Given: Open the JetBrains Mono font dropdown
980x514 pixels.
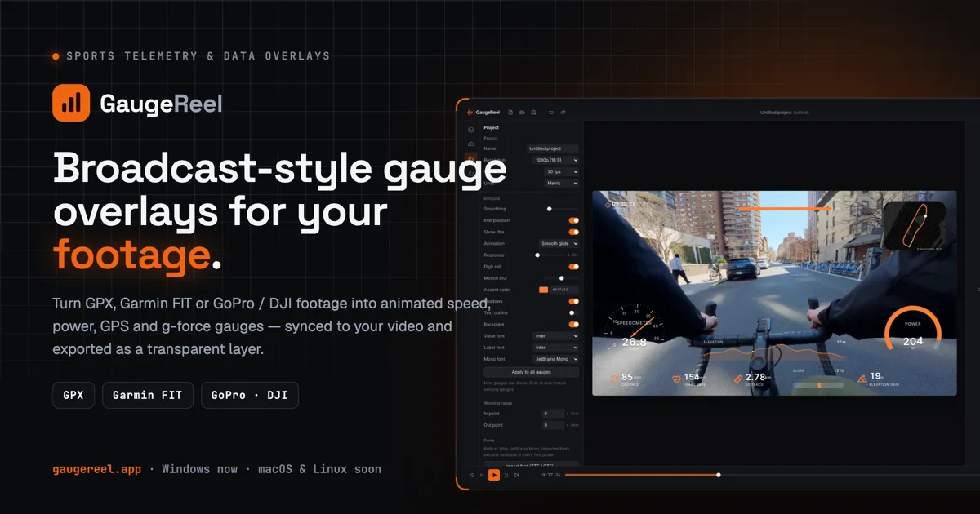Looking at the screenshot, I should pos(555,359).
